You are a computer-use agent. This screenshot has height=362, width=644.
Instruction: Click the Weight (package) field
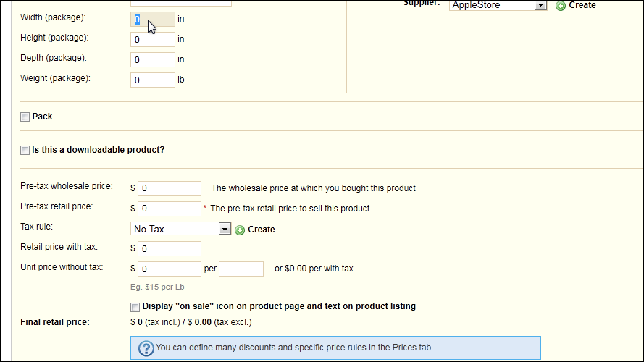153,80
